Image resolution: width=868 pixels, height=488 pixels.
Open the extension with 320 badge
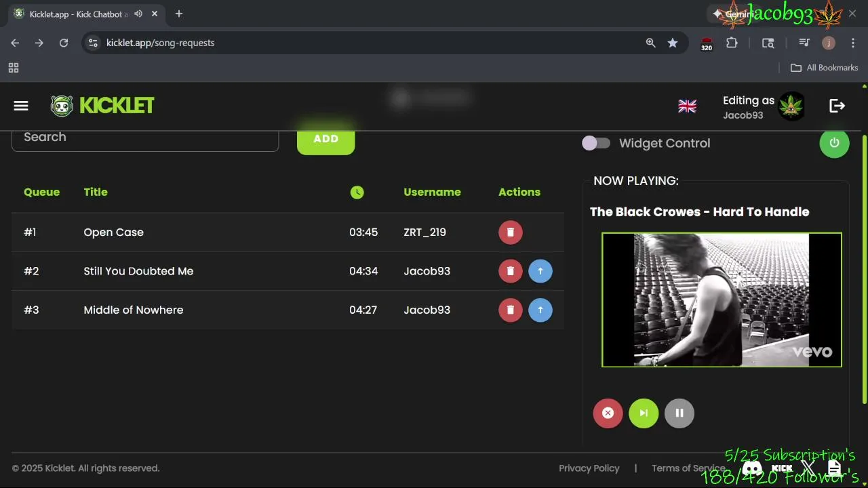(707, 44)
